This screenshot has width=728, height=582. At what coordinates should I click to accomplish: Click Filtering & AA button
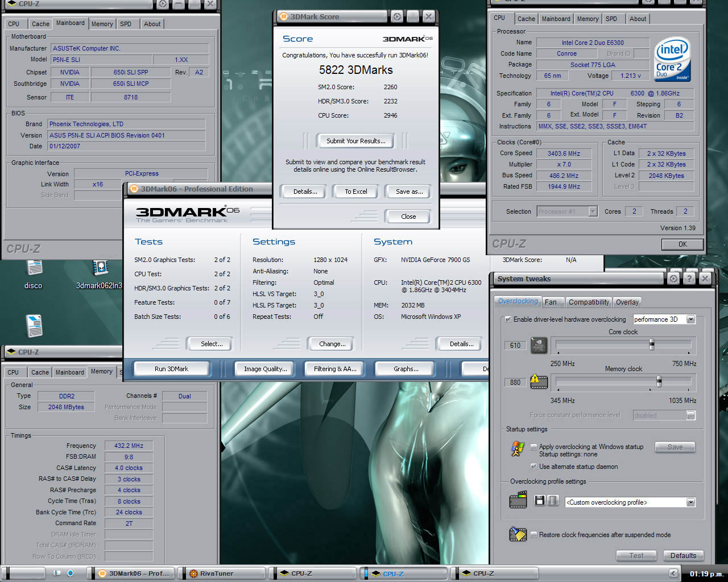pyautogui.click(x=335, y=369)
